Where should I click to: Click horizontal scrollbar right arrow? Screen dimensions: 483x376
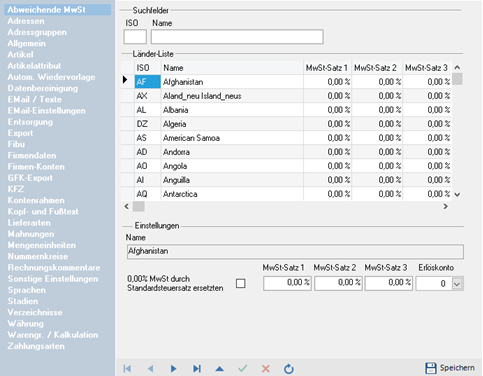(x=445, y=206)
